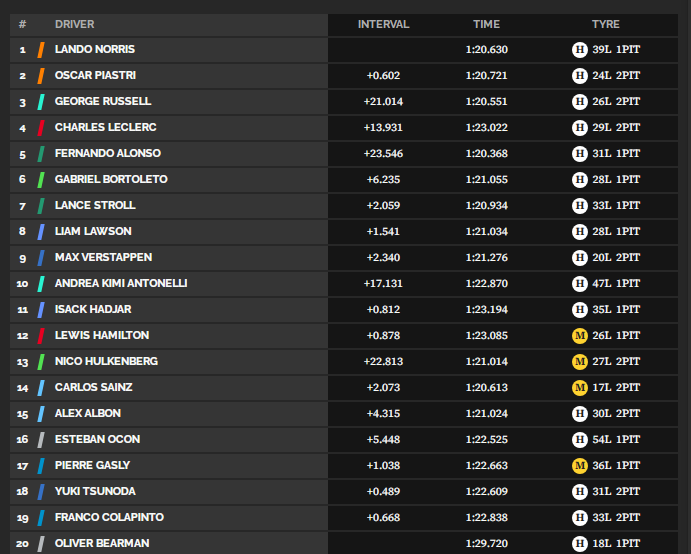Click the position number column header
The height and width of the screenshot is (554, 691).
coord(22,24)
